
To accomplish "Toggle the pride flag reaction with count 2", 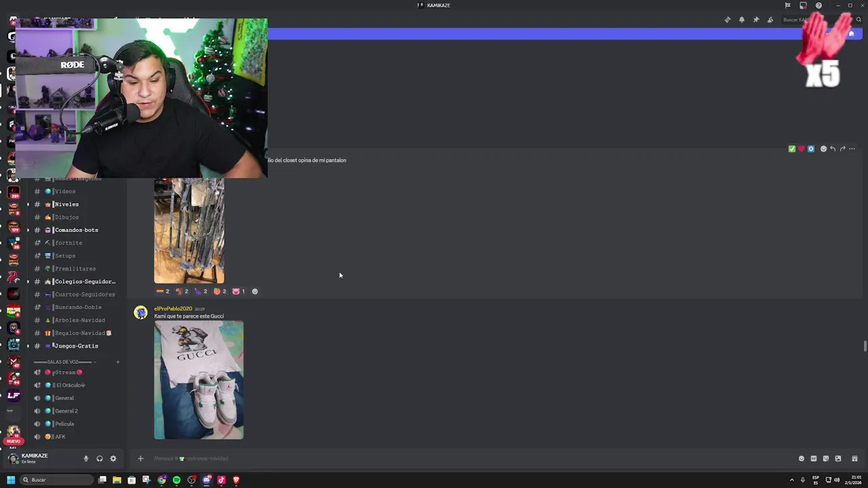I will pyautogui.click(x=163, y=291).
